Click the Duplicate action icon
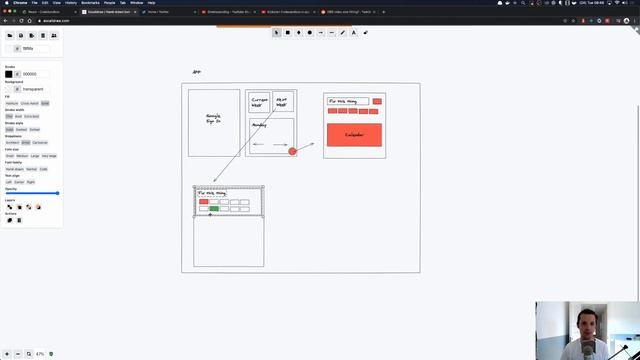640x360 pixels. 10,220
